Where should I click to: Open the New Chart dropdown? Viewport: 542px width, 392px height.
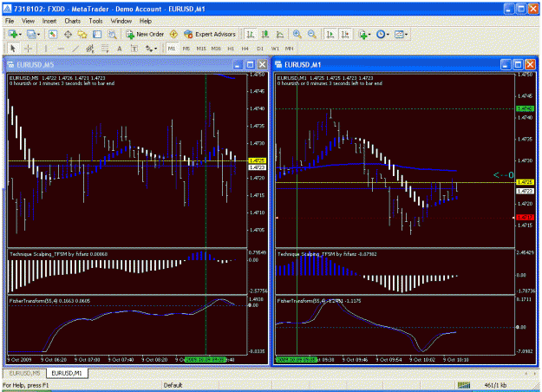(x=15, y=34)
